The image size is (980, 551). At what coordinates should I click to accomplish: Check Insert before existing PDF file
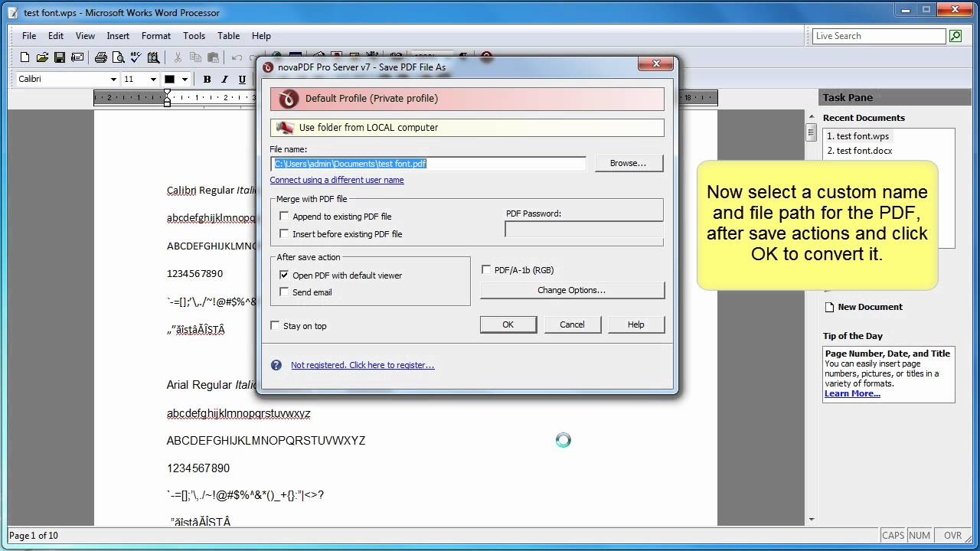284,234
